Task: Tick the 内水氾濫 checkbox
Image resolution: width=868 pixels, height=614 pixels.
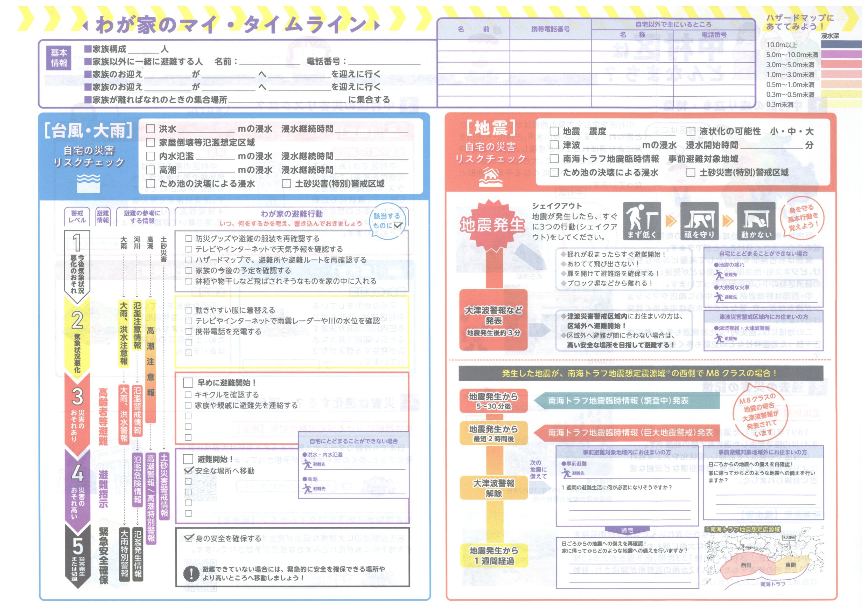Action: pos(150,156)
